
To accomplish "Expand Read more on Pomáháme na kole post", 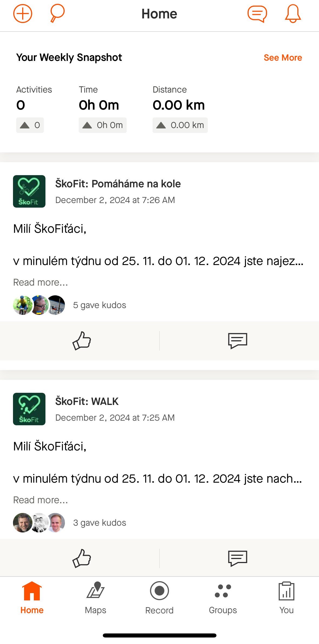I will click(x=41, y=282).
